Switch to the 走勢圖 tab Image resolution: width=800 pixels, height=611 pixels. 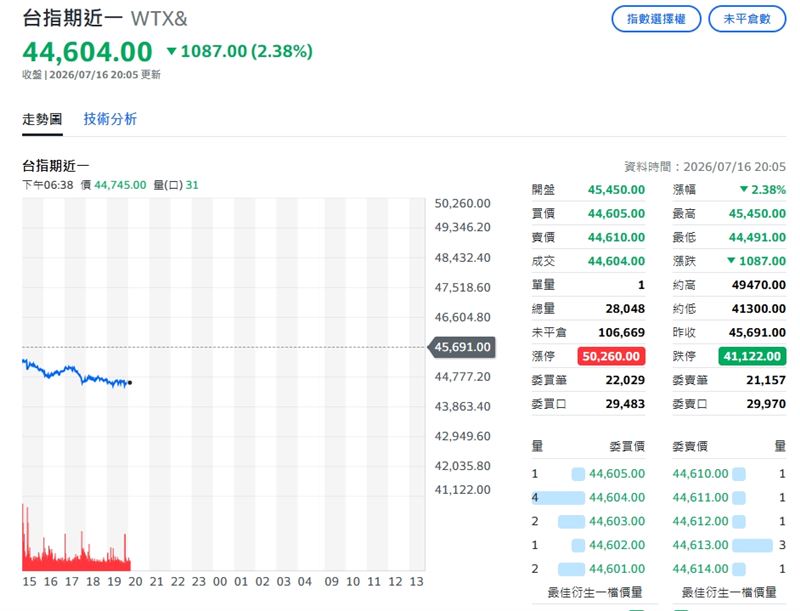pos(42,119)
